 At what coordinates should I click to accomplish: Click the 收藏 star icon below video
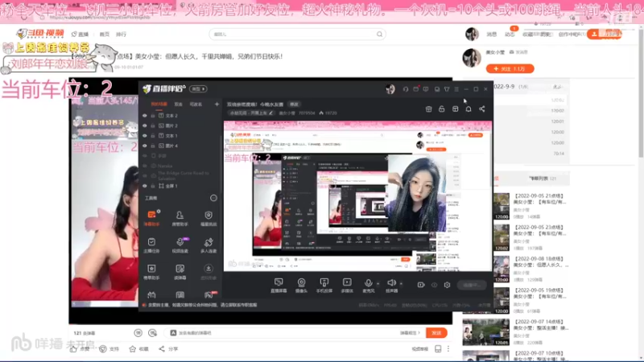pyautogui.click(x=132, y=349)
